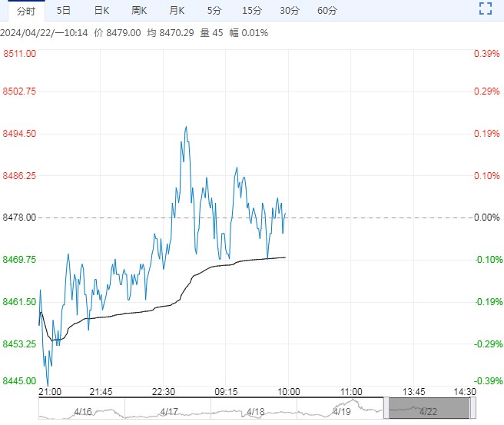Switch to 周K weekly chart
Screen dimensions: 504x425
click(x=139, y=10)
